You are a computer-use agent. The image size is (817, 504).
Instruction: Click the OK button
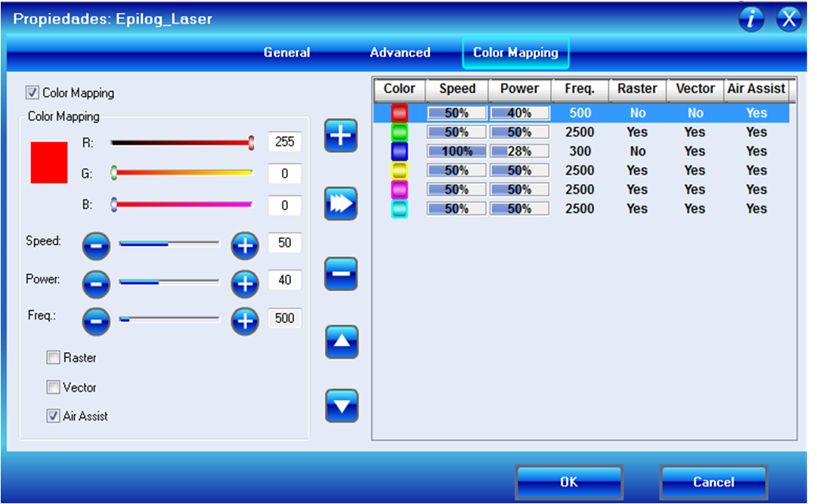[x=569, y=482]
